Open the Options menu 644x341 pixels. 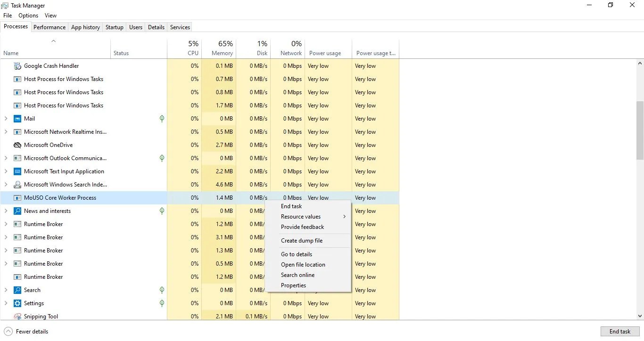point(28,15)
